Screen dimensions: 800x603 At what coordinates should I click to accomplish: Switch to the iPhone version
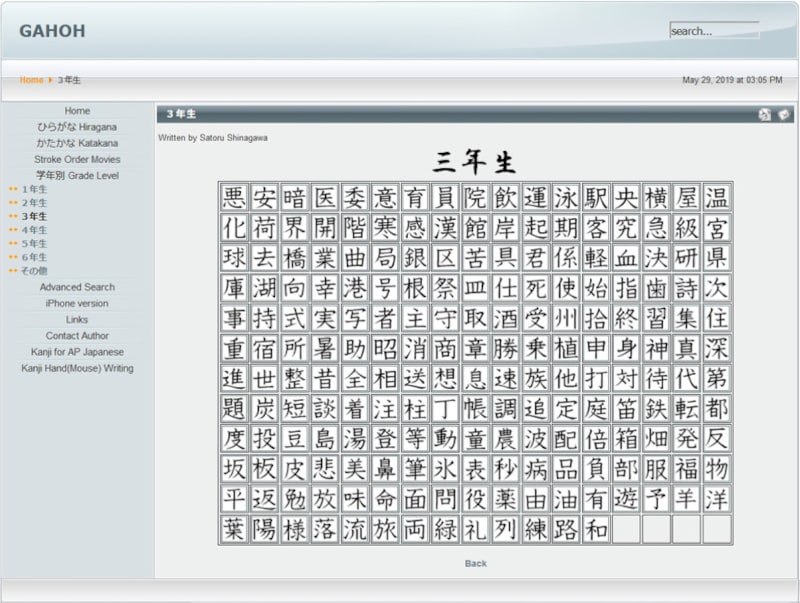tap(77, 303)
